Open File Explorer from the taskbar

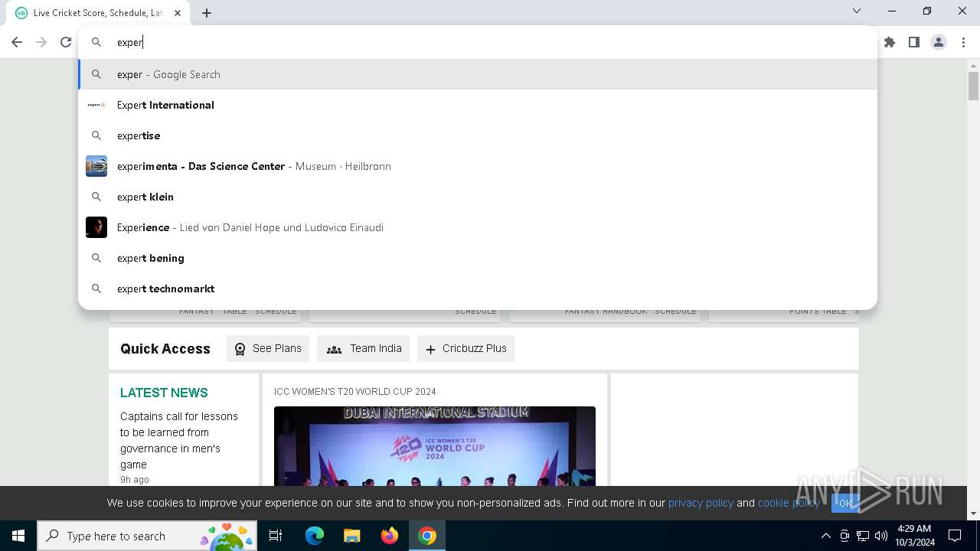pos(351,536)
